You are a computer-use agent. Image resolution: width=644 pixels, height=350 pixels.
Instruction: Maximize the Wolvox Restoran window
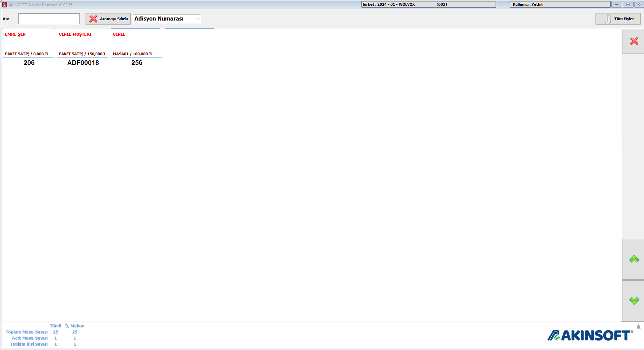[x=628, y=5]
